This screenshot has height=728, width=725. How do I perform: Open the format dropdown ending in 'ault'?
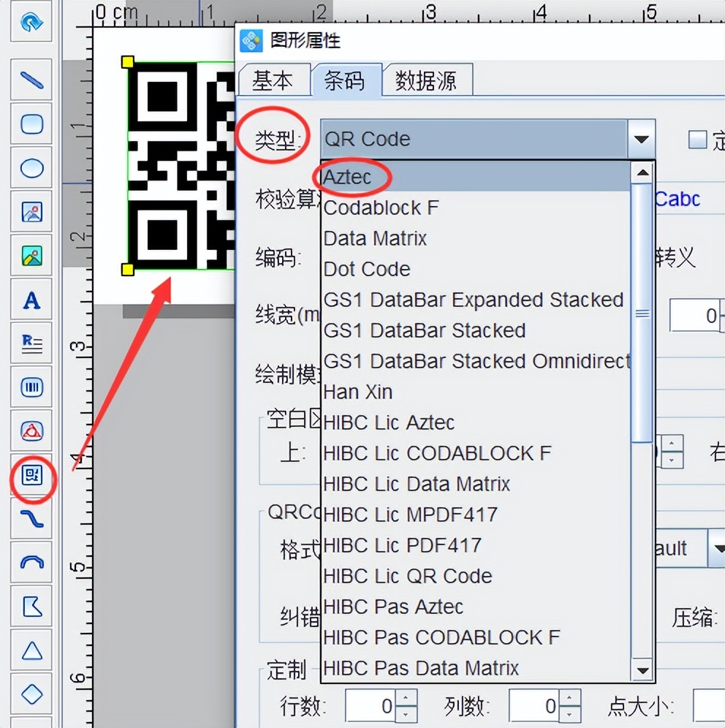(x=717, y=548)
